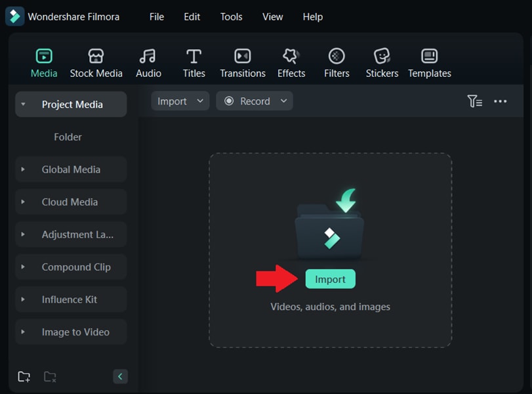Show the Filters panel icon

coord(337,56)
